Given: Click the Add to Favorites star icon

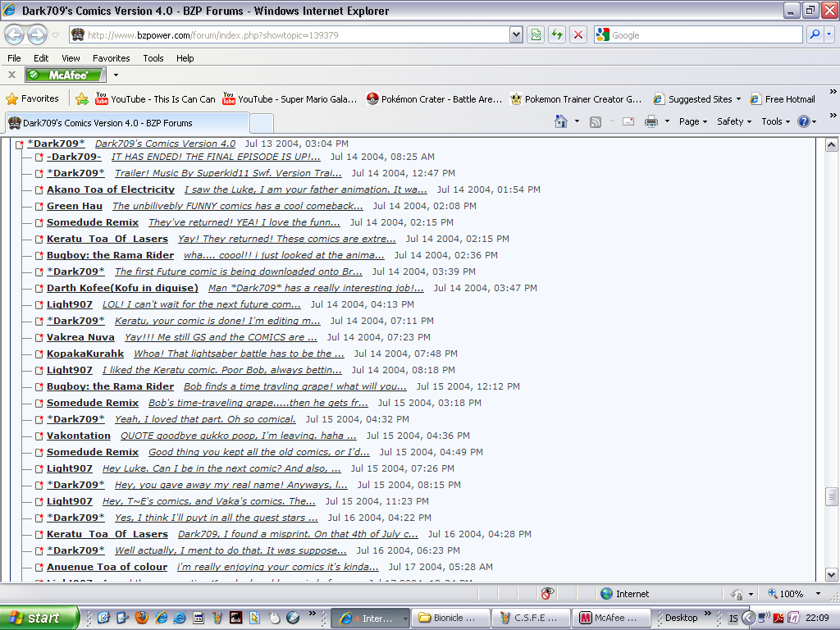Looking at the screenshot, I should pyautogui.click(x=81, y=98).
